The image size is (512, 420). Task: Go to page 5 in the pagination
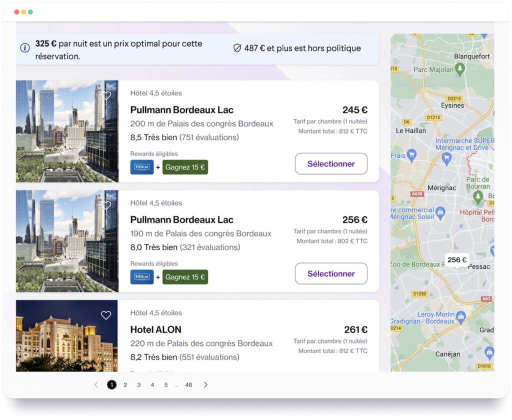[166, 384]
